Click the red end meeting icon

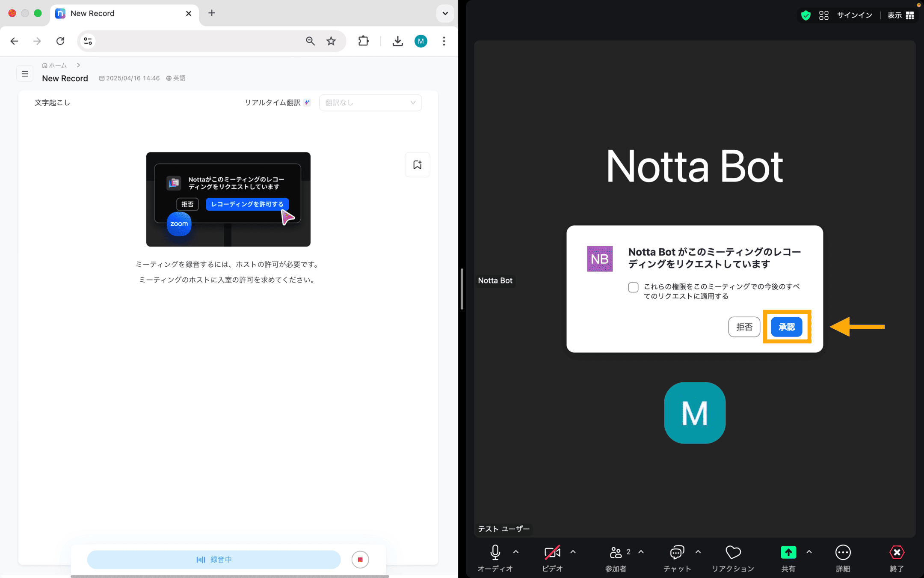897,552
